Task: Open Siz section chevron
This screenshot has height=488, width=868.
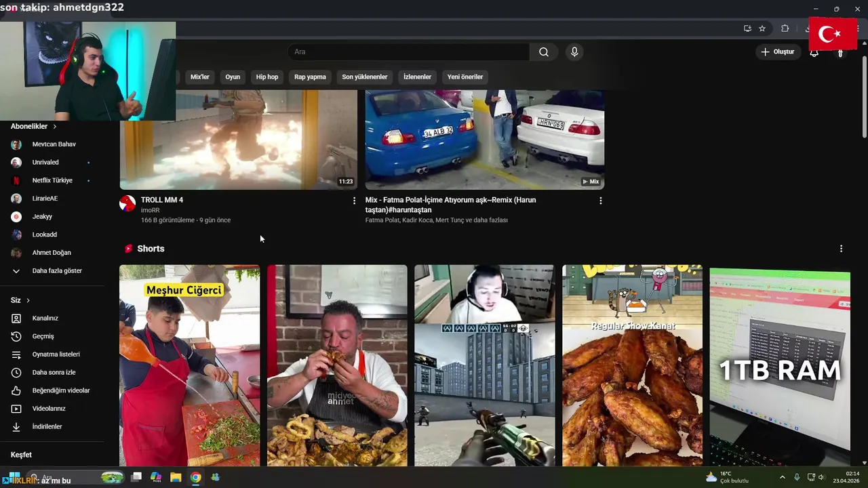Action: [x=28, y=300]
